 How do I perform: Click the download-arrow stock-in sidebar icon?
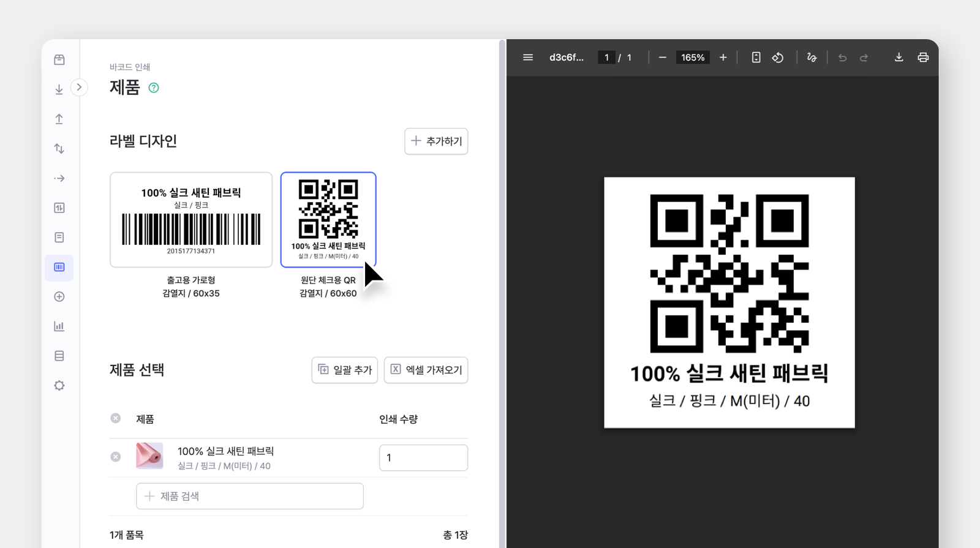click(x=59, y=89)
